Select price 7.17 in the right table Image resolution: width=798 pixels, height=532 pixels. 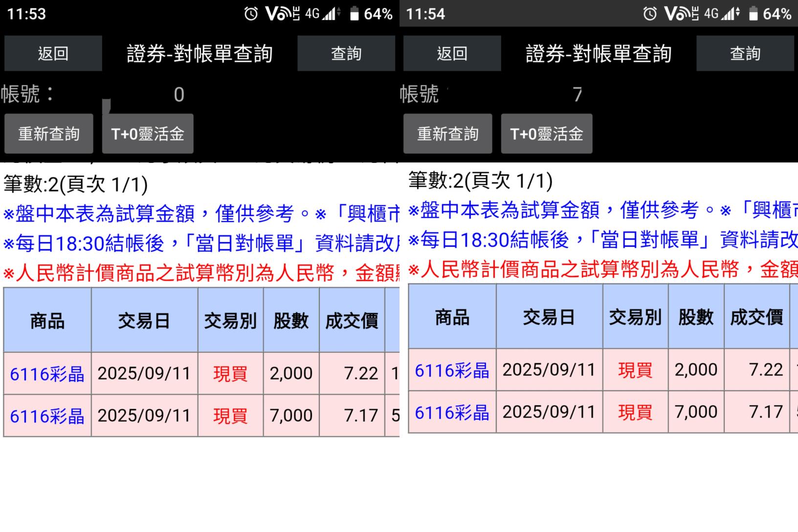coord(757,412)
